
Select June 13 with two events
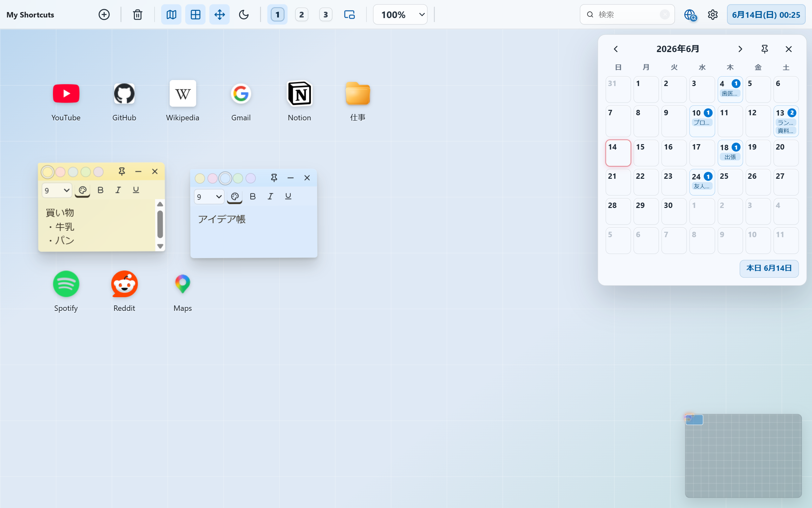point(786,121)
